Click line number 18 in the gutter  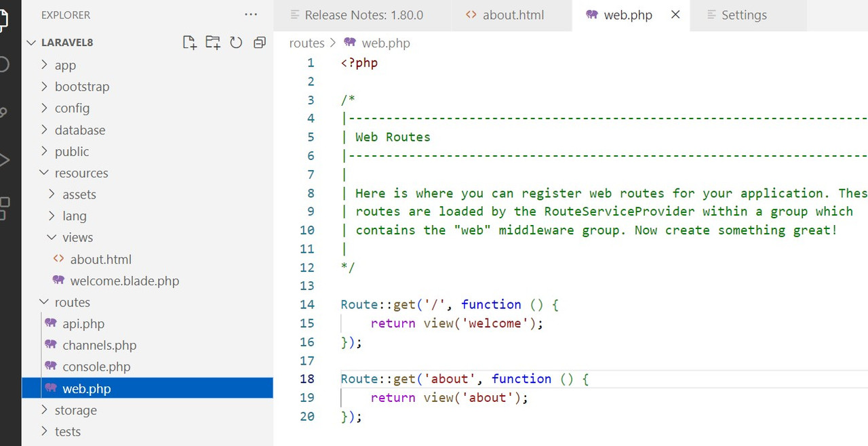(x=307, y=379)
